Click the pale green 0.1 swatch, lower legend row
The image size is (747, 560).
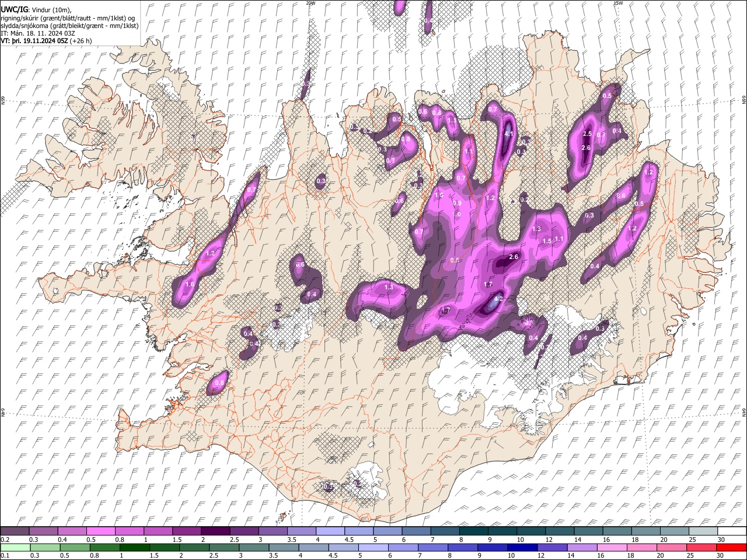coord(15,547)
